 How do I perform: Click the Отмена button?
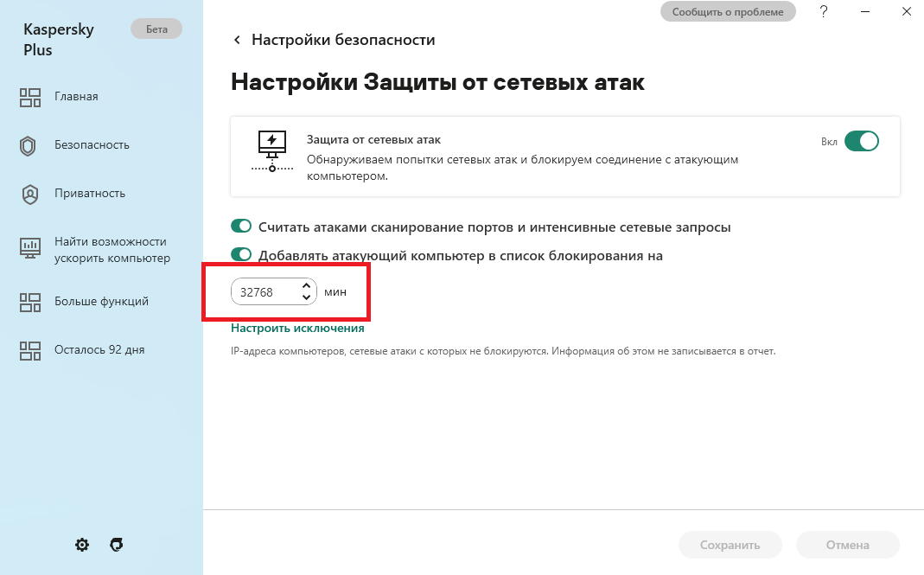[x=847, y=545]
